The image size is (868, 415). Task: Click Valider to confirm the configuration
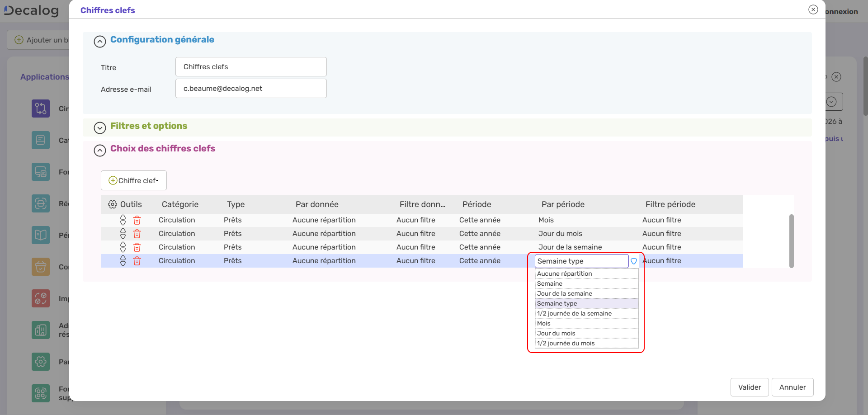click(x=749, y=387)
